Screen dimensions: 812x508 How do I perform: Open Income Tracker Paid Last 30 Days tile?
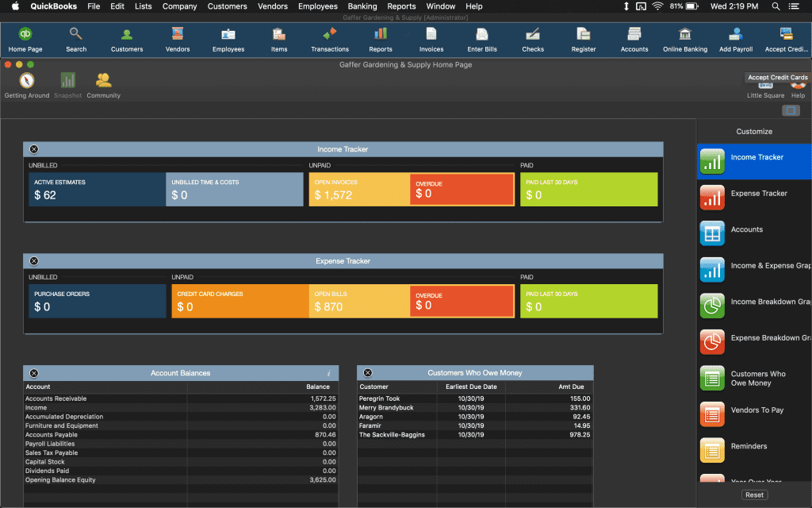tap(589, 189)
